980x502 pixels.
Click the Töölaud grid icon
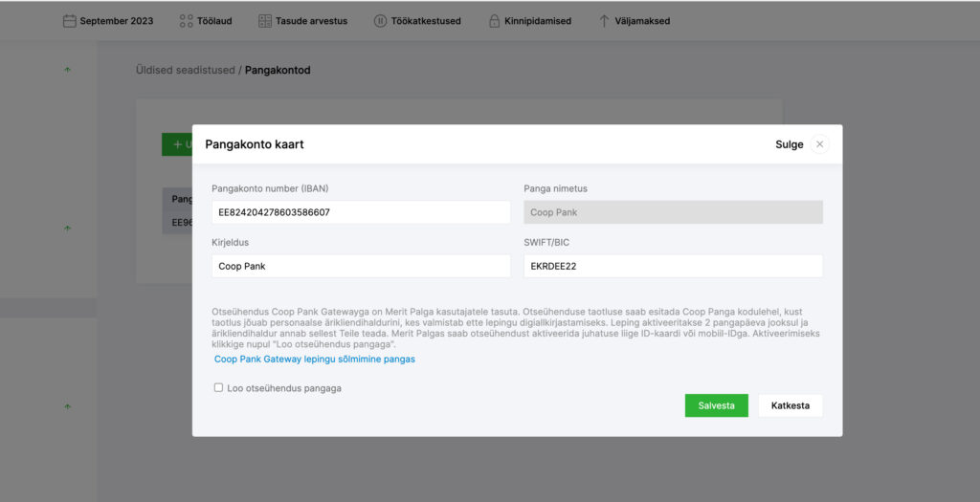click(187, 21)
